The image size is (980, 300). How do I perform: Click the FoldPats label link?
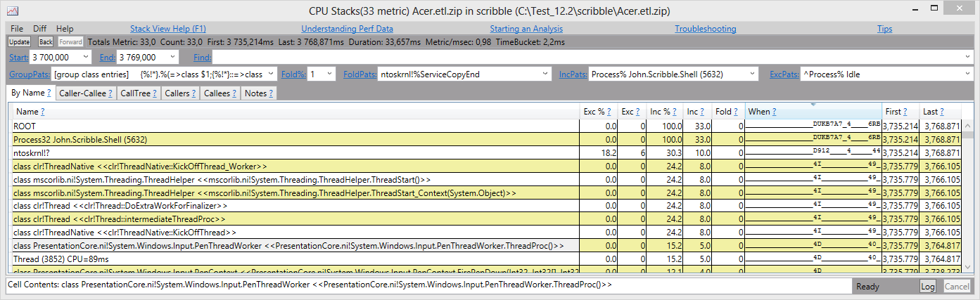(x=359, y=74)
